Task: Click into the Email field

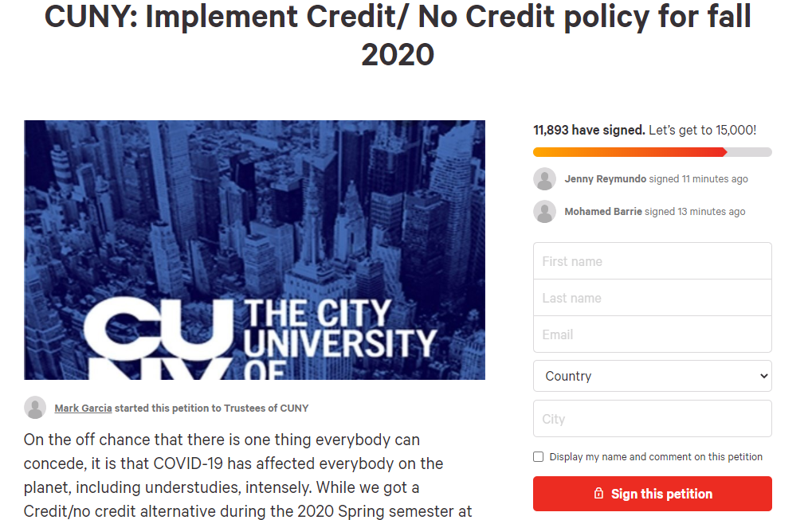Action: (x=652, y=334)
